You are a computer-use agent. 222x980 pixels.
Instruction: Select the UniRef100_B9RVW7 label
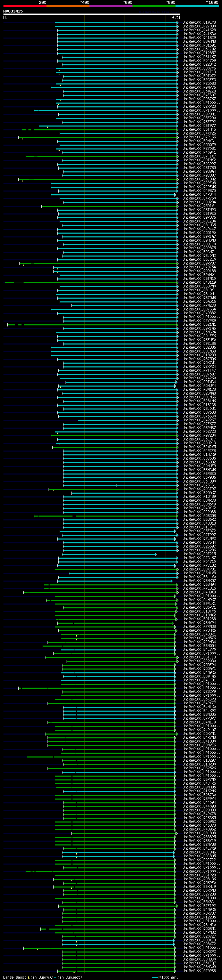(199, 263)
